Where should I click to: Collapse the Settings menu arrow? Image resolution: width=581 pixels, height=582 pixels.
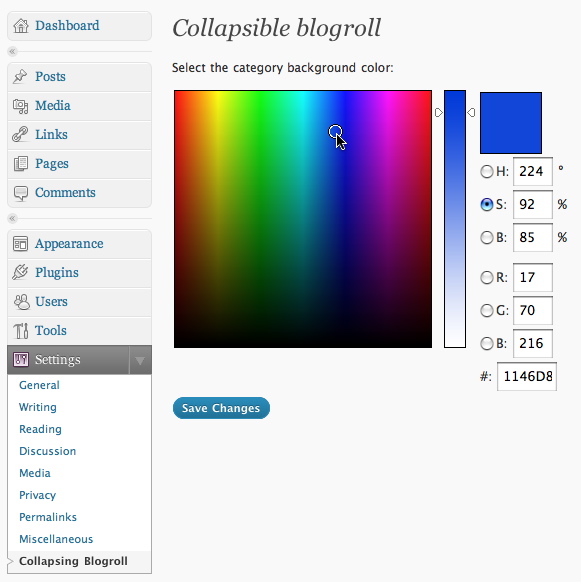pos(140,360)
